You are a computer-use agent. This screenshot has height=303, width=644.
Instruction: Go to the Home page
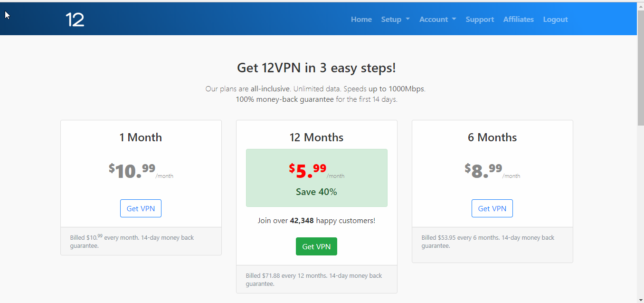tap(361, 20)
